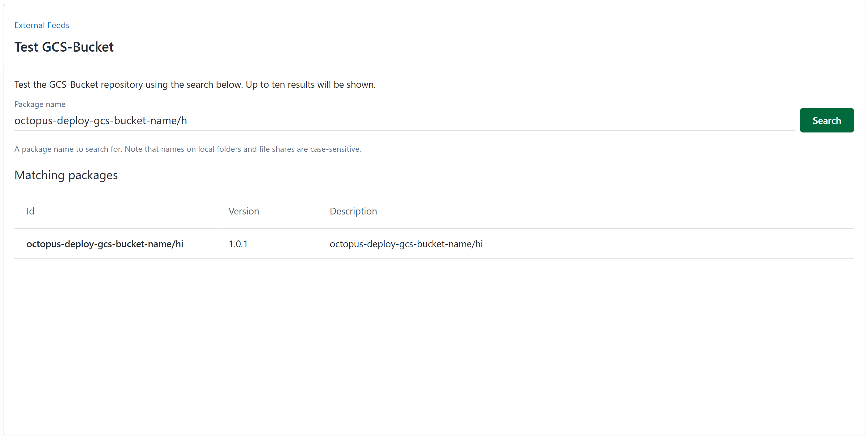Click the description text for the matching package
The image size is (868, 441).
coord(406,244)
